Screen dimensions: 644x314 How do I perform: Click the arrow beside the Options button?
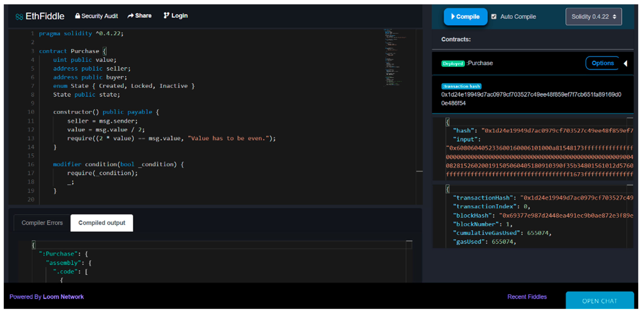click(626, 63)
